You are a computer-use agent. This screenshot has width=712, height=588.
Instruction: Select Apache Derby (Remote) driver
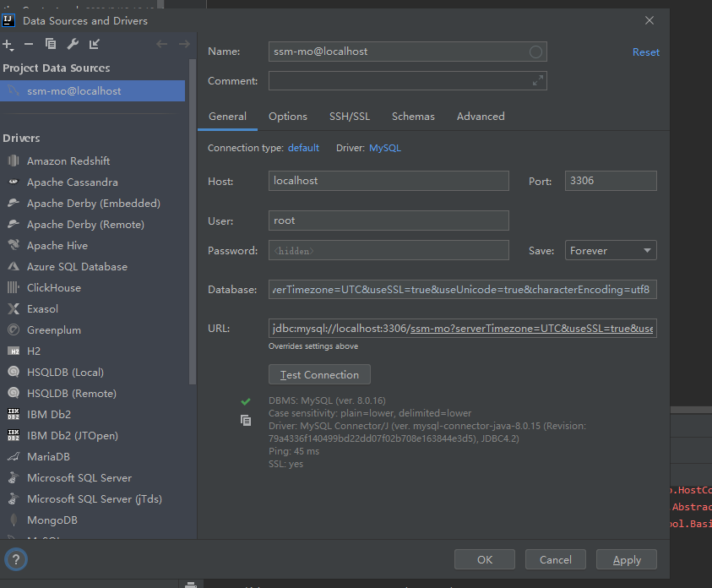point(85,225)
